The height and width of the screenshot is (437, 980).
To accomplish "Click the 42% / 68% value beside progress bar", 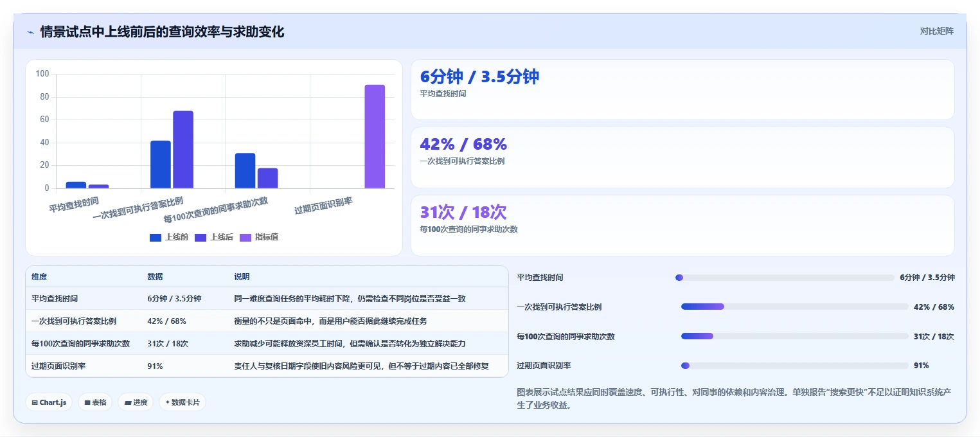I will [934, 307].
